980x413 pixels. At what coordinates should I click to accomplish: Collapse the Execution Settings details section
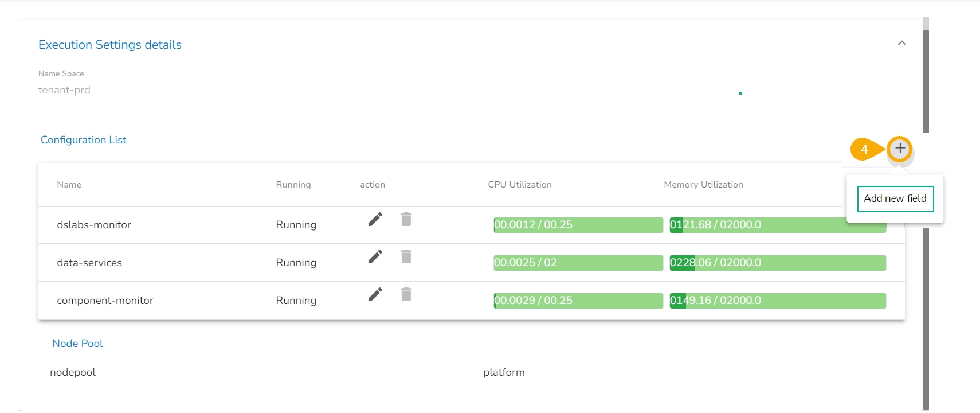click(x=902, y=43)
